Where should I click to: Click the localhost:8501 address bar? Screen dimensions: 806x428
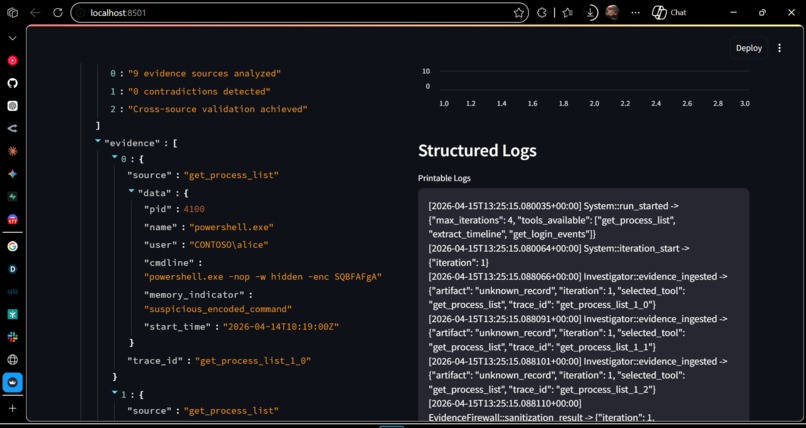pyautogui.click(x=298, y=13)
